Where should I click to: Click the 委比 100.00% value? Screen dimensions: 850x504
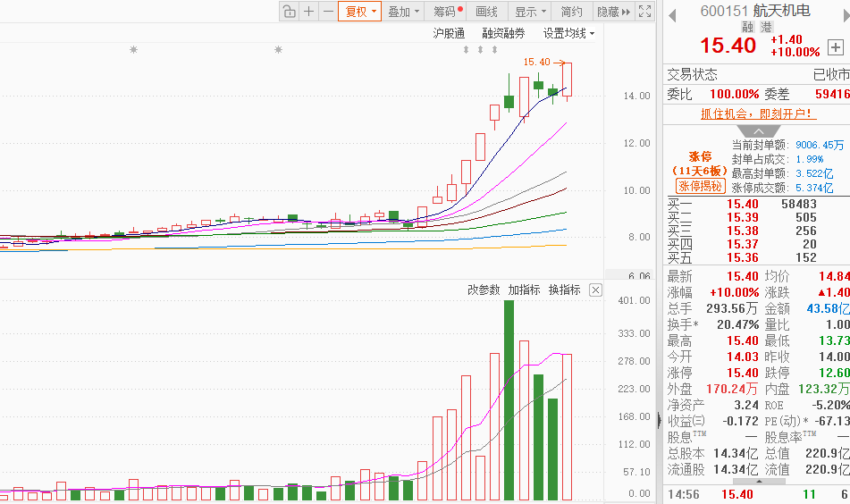tap(734, 95)
